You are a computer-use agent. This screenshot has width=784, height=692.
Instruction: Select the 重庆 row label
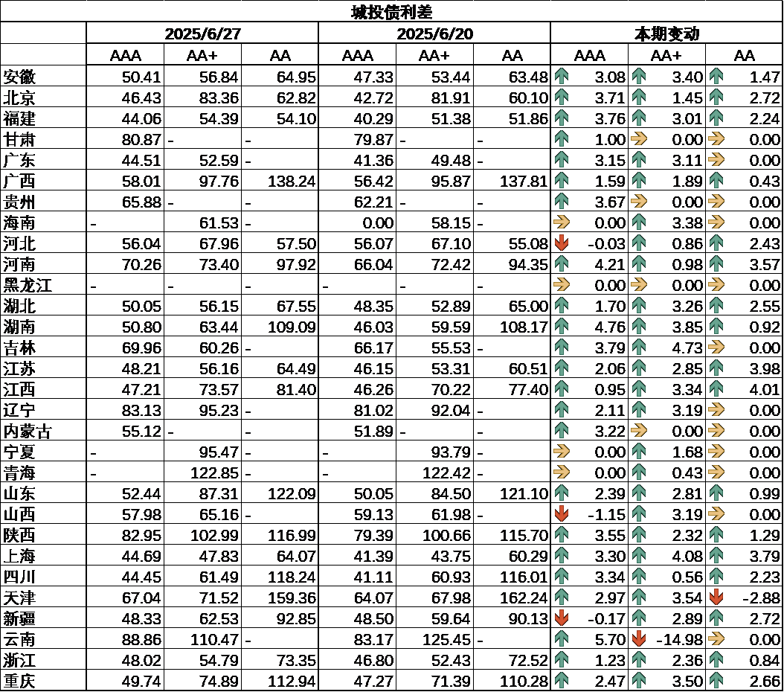(19, 681)
